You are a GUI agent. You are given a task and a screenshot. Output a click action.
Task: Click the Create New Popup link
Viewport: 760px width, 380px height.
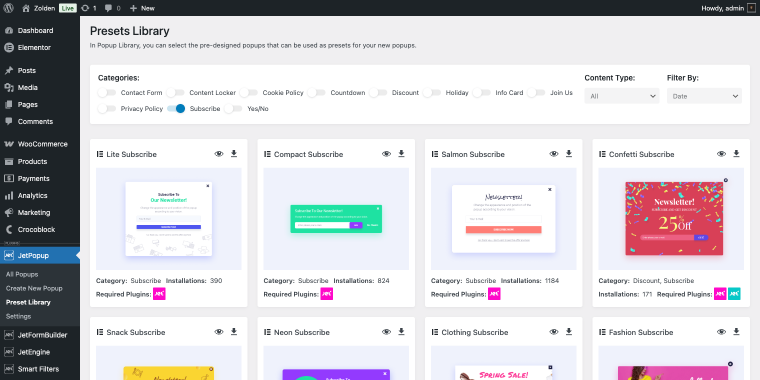(34, 288)
